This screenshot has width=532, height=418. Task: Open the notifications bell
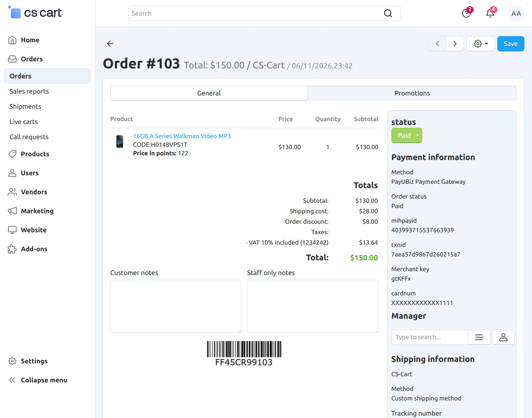coord(490,13)
